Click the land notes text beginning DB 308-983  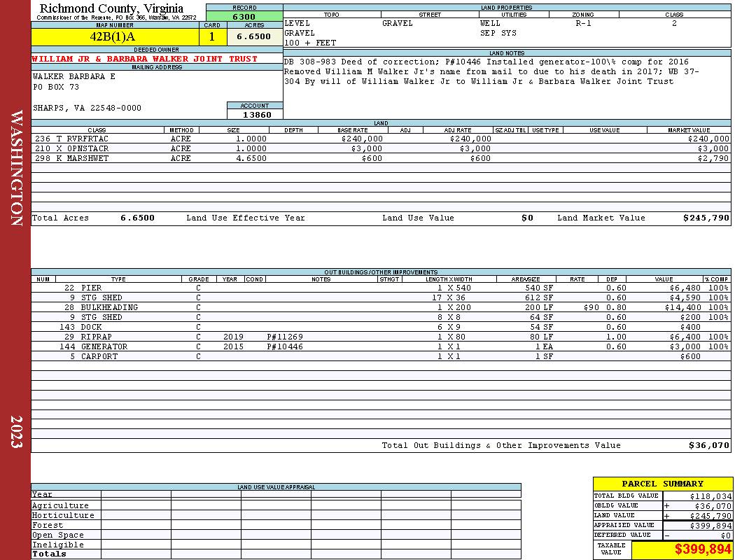pos(491,71)
